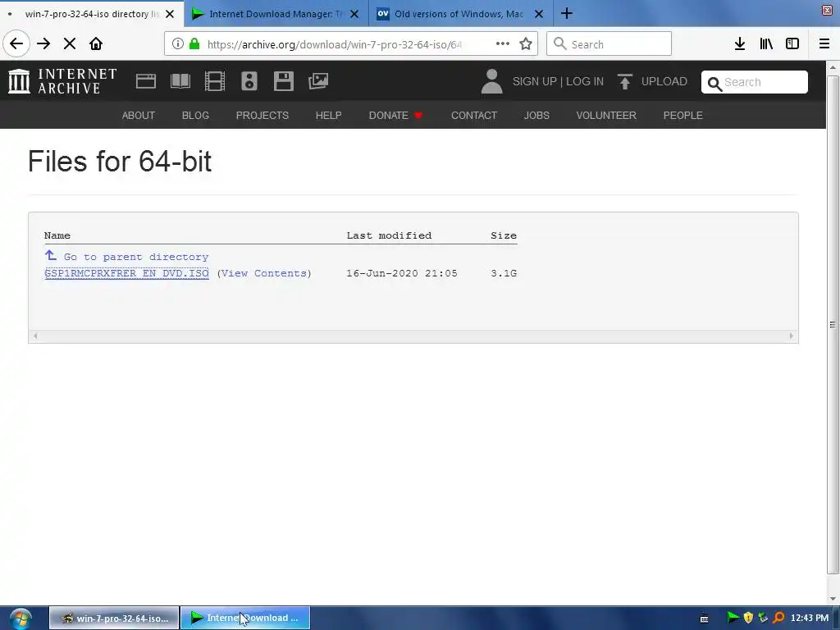Viewport: 840px width, 630px height.
Task: Open the PROJECTS menu item
Action: (262, 115)
